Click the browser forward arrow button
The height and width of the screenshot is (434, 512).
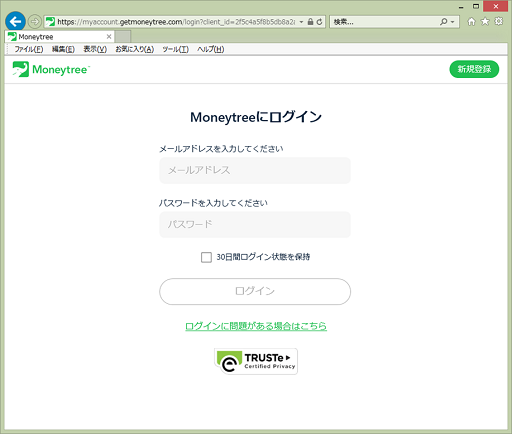click(x=34, y=22)
